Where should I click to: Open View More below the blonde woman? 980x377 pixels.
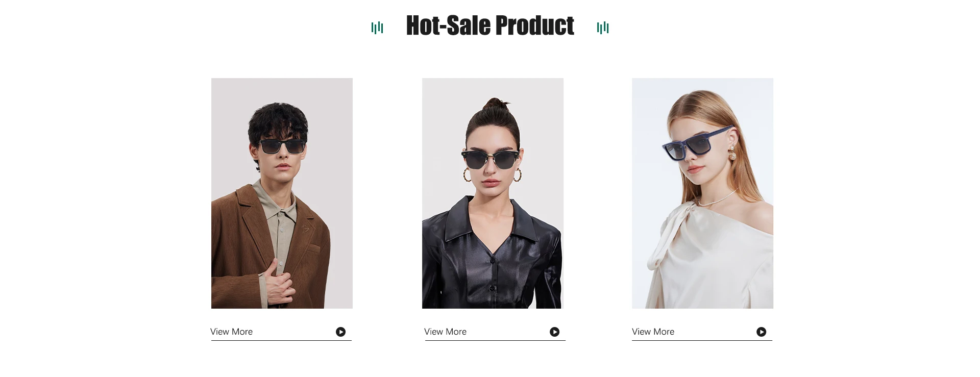click(x=653, y=332)
